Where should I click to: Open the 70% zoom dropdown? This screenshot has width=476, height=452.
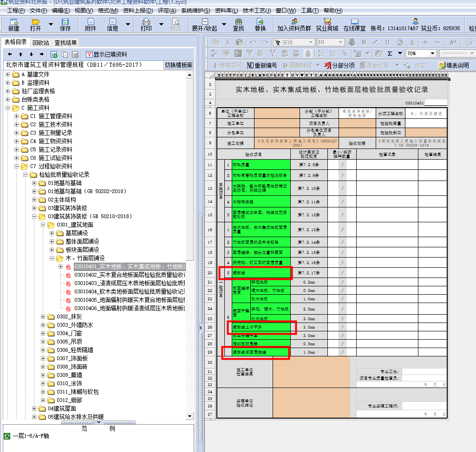[x=432, y=53]
